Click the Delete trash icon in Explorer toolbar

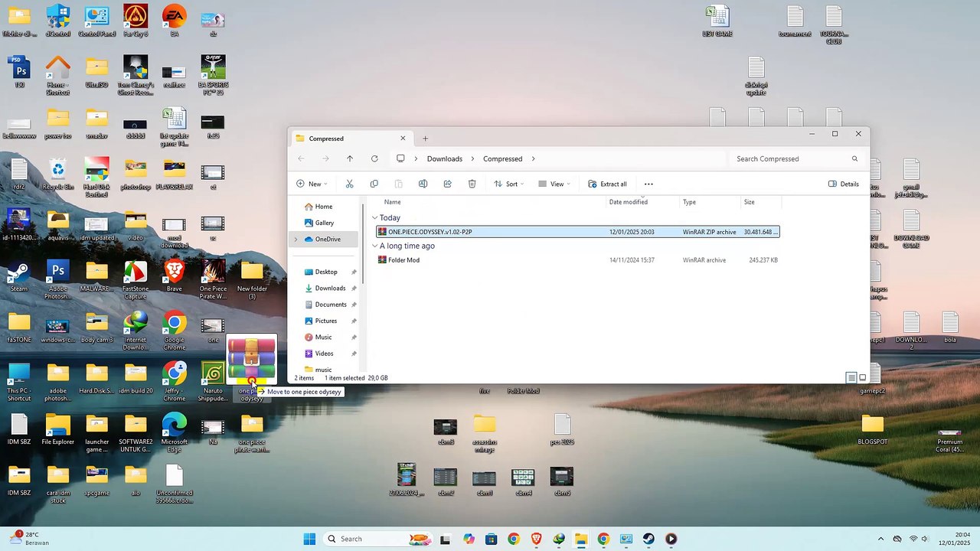point(472,184)
